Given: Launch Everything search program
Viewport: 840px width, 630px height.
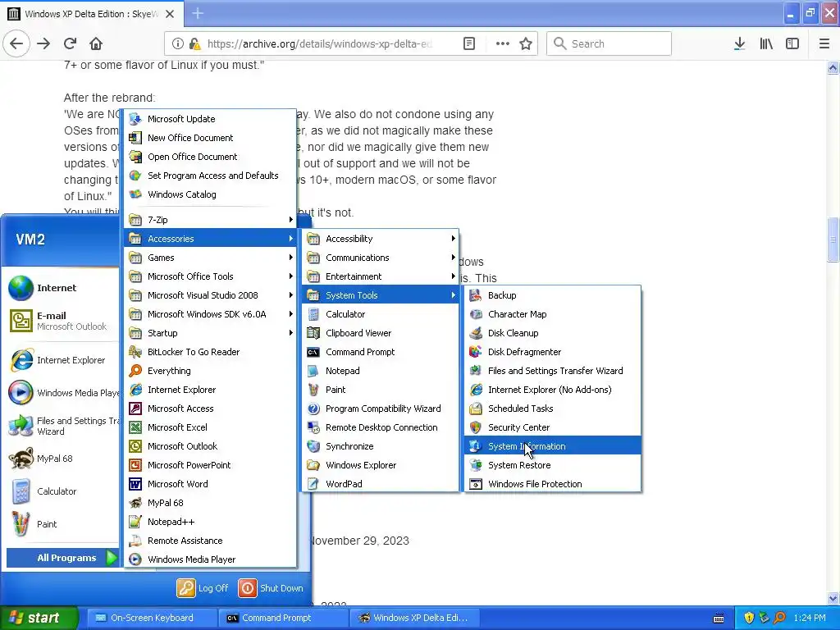Looking at the screenshot, I should [210, 371].
